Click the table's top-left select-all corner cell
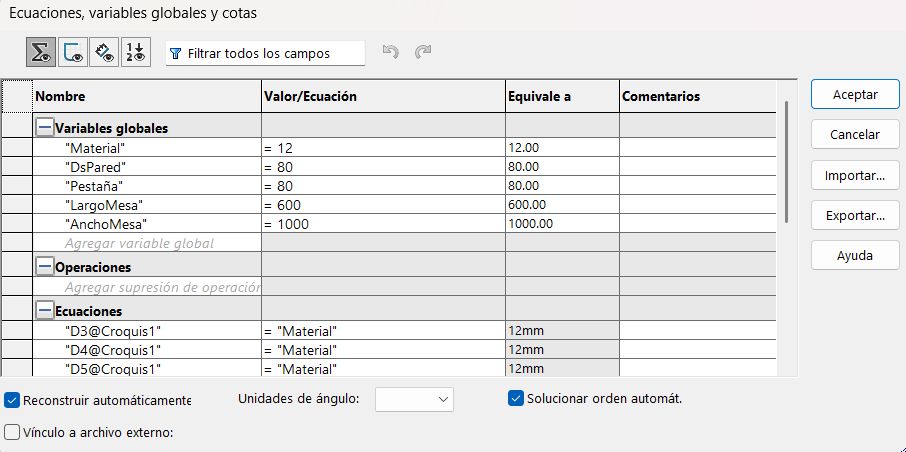The width and height of the screenshot is (906, 452). pos(17,97)
